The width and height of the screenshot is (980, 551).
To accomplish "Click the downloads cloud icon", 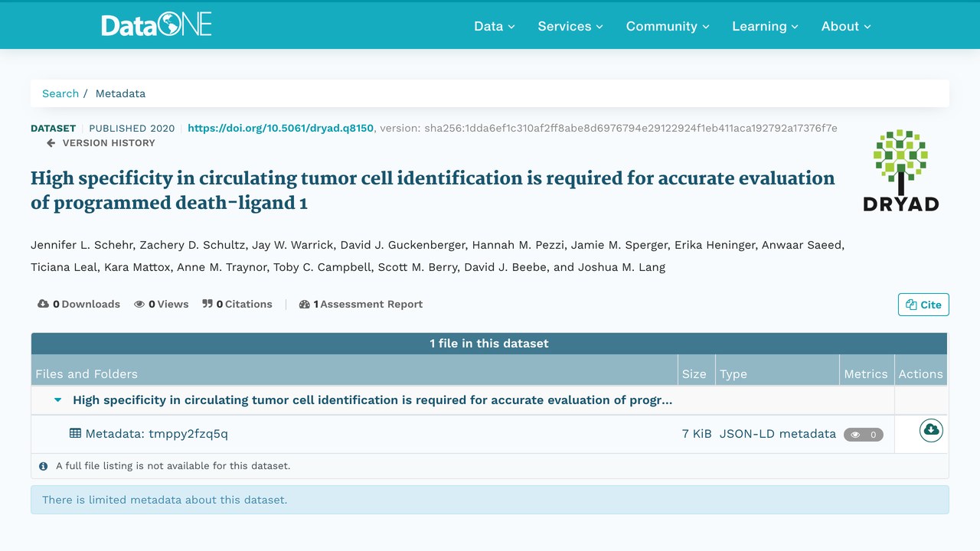I will click(44, 304).
